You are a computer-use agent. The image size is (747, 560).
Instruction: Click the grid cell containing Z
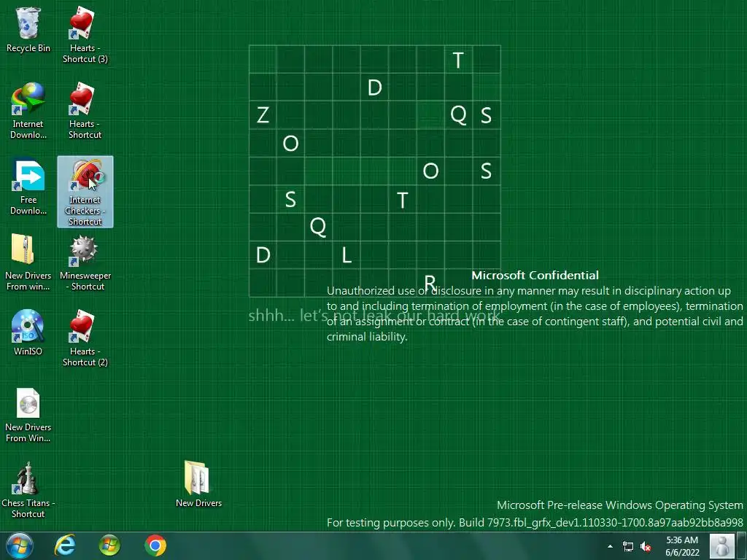coord(263,114)
